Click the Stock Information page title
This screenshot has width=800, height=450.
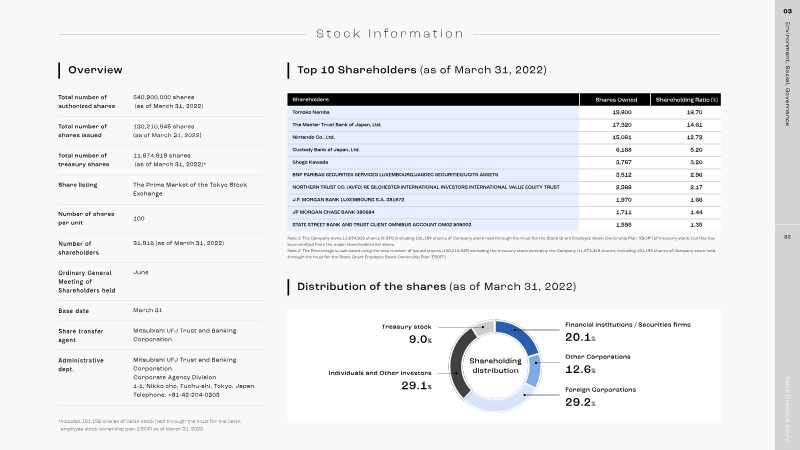click(x=390, y=34)
